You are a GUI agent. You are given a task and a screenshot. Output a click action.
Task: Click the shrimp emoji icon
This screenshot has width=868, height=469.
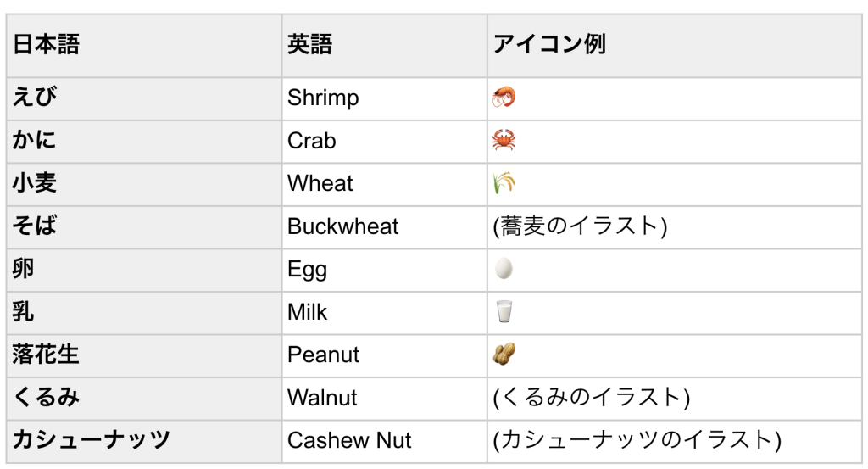click(x=504, y=98)
